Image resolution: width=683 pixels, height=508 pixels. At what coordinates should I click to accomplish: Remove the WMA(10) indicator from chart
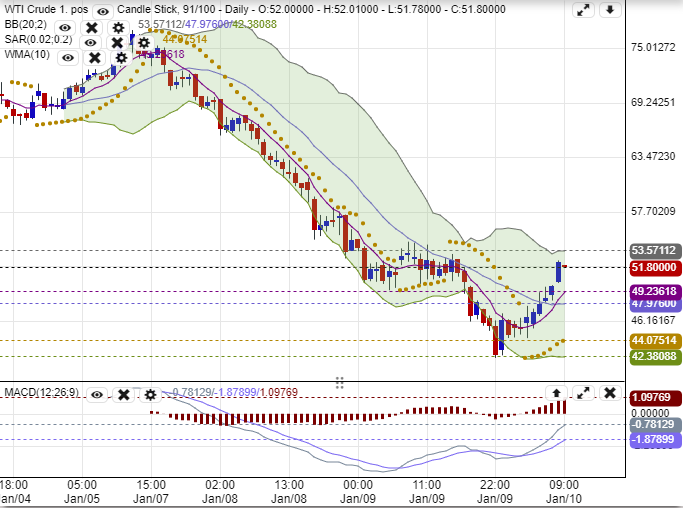pyautogui.click(x=95, y=57)
